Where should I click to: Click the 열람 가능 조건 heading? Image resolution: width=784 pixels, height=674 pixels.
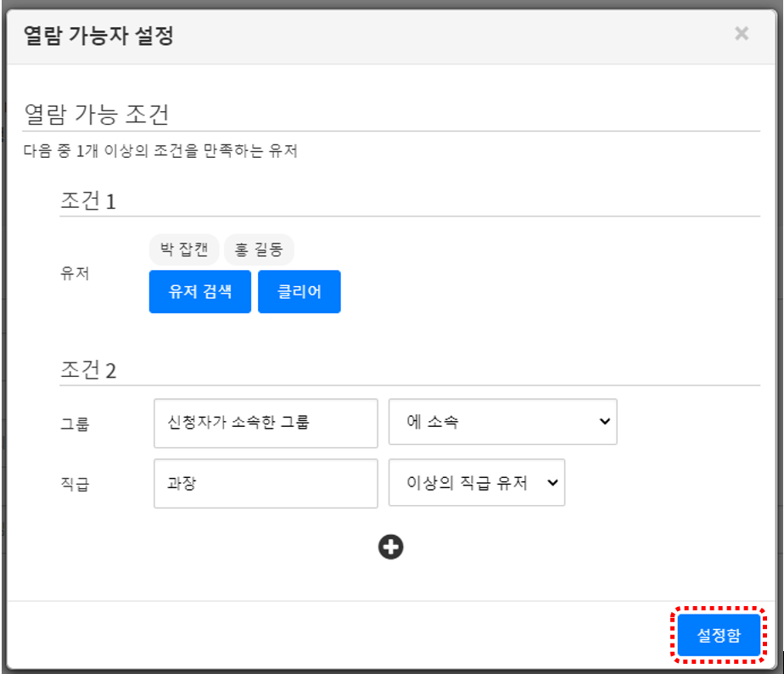tap(98, 114)
